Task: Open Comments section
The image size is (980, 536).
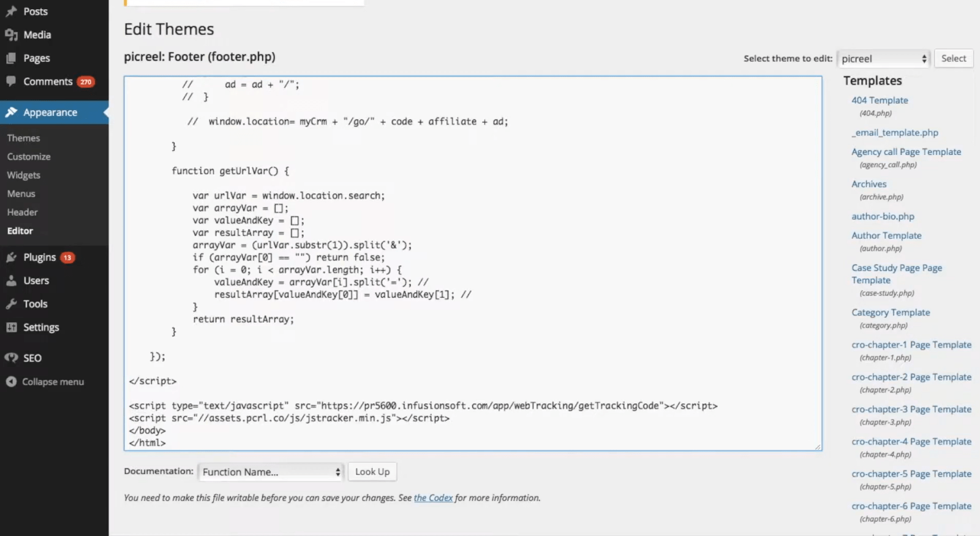Action: point(48,81)
